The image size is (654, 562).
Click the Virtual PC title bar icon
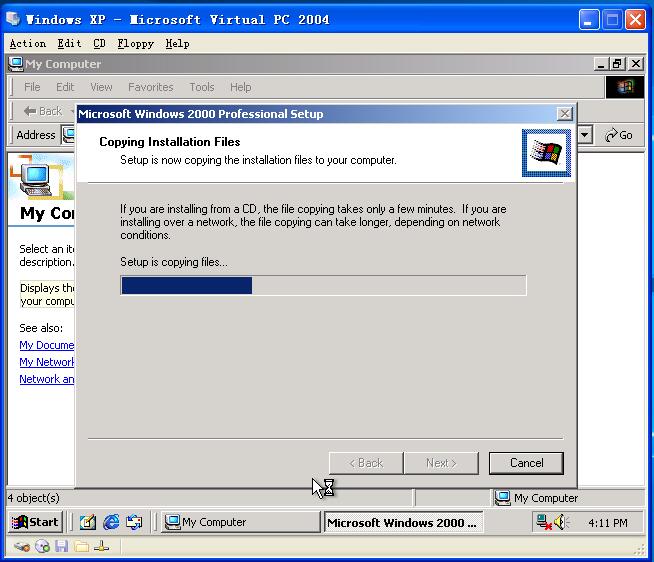[13, 19]
